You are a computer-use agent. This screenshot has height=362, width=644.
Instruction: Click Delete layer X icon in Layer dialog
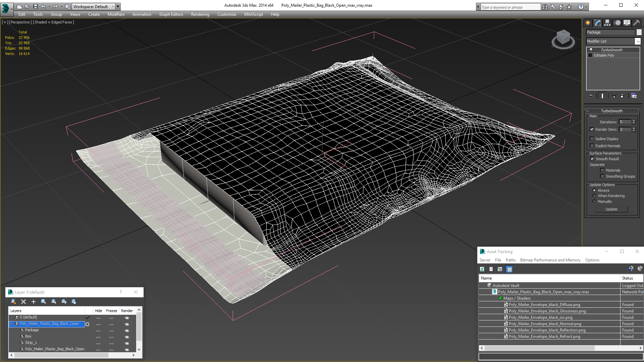23,302
